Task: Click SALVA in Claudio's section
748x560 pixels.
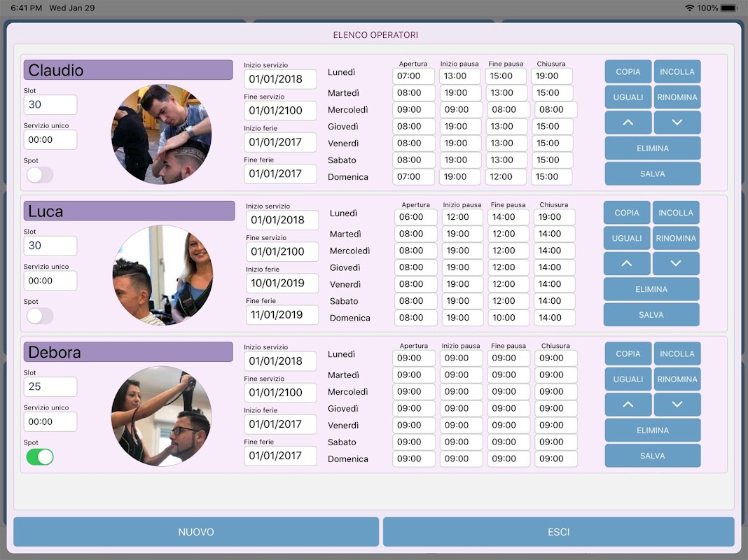Action: tap(653, 174)
